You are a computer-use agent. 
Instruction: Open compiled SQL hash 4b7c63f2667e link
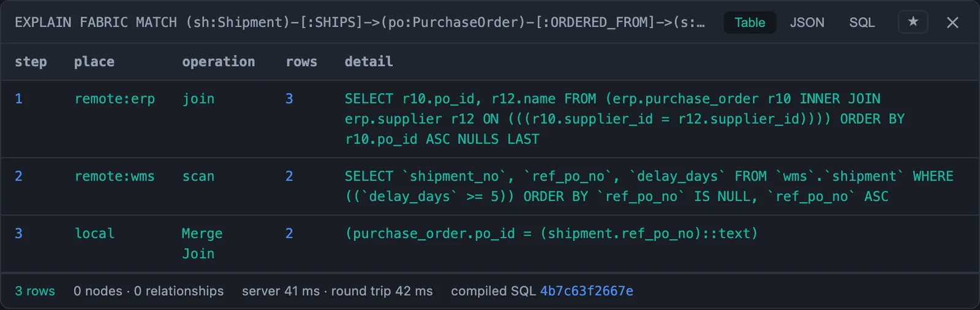586,291
